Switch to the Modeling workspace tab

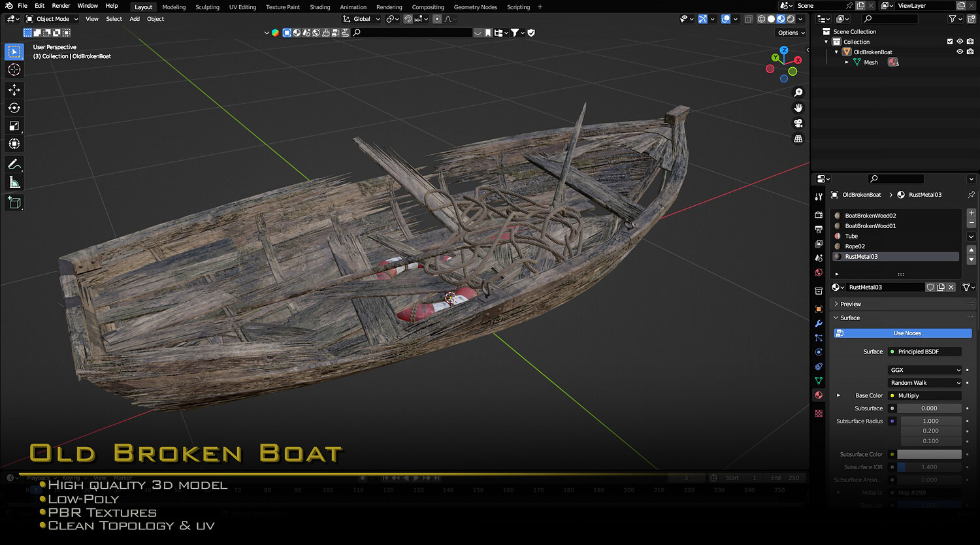click(174, 7)
